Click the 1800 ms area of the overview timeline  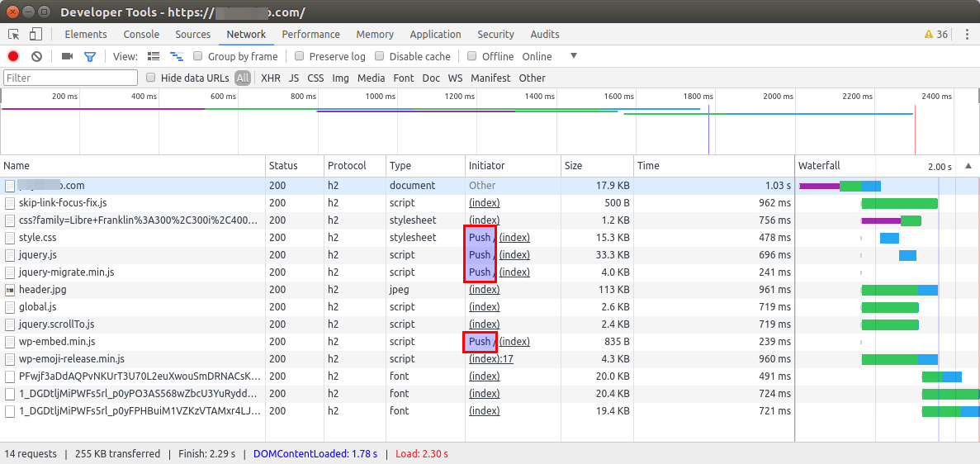click(698, 116)
